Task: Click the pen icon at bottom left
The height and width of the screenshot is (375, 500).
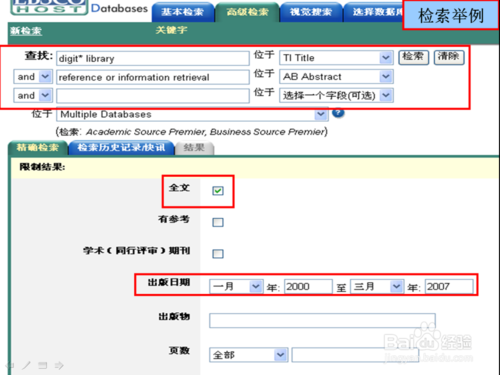Action: point(26,365)
